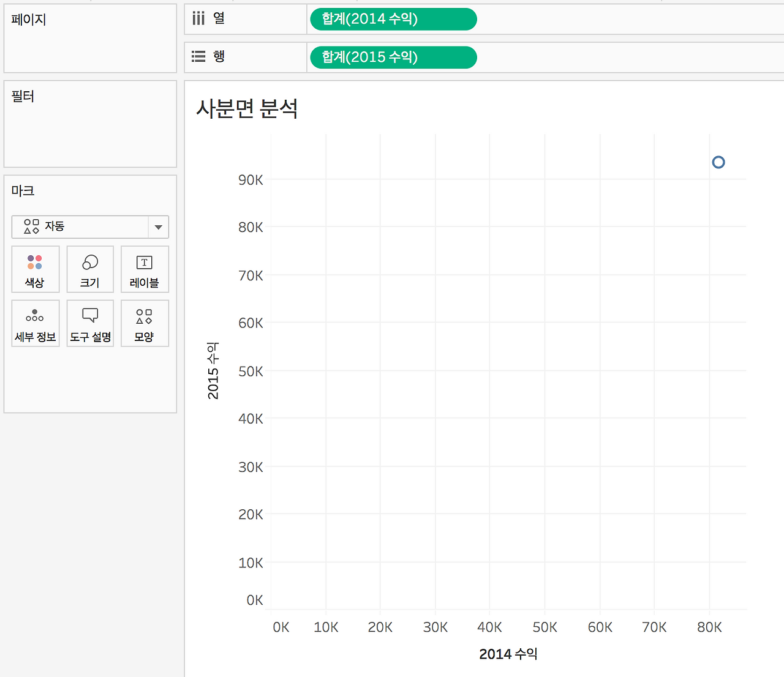Open the 세부 정보 (Detail) mark card
Image resolution: width=784 pixels, height=677 pixels.
[x=35, y=323]
